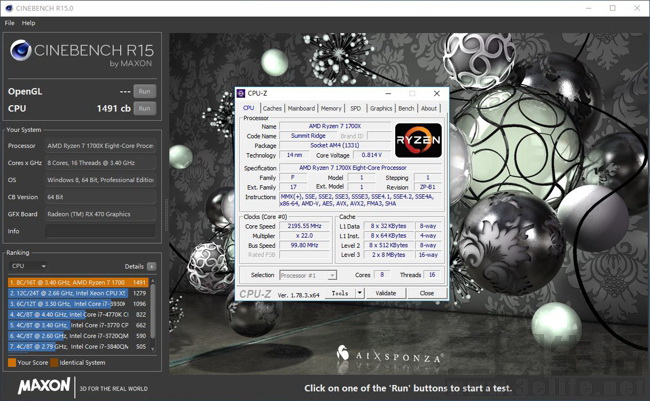Click the CPU-Z title bar icon
This screenshot has height=401, width=650.
(241, 93)
